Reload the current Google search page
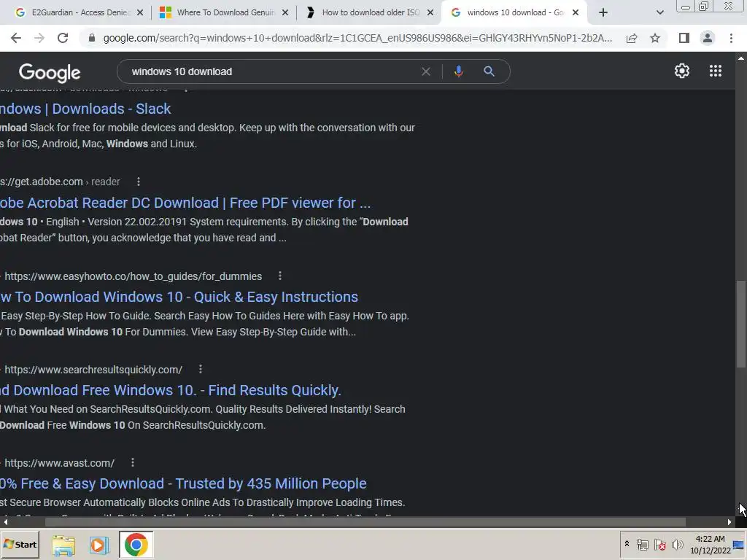747x560 pixels. pyautogui.click(x=63, y=38)
